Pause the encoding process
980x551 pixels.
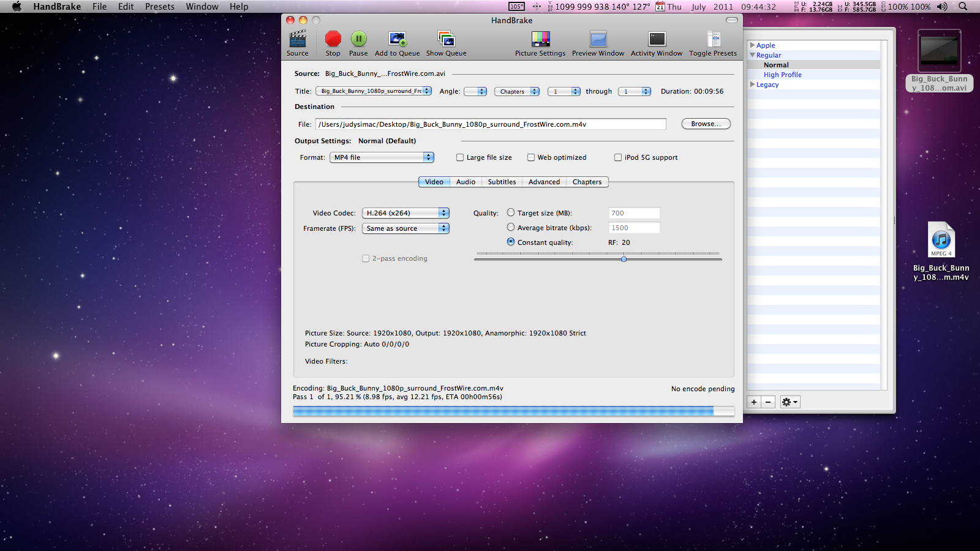coord(358,39)
